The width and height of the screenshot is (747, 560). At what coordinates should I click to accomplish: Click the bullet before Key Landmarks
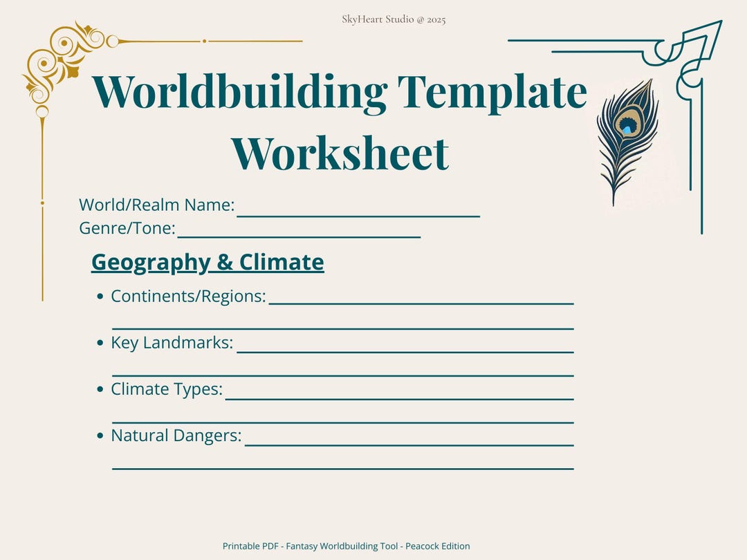click(100, 343)
